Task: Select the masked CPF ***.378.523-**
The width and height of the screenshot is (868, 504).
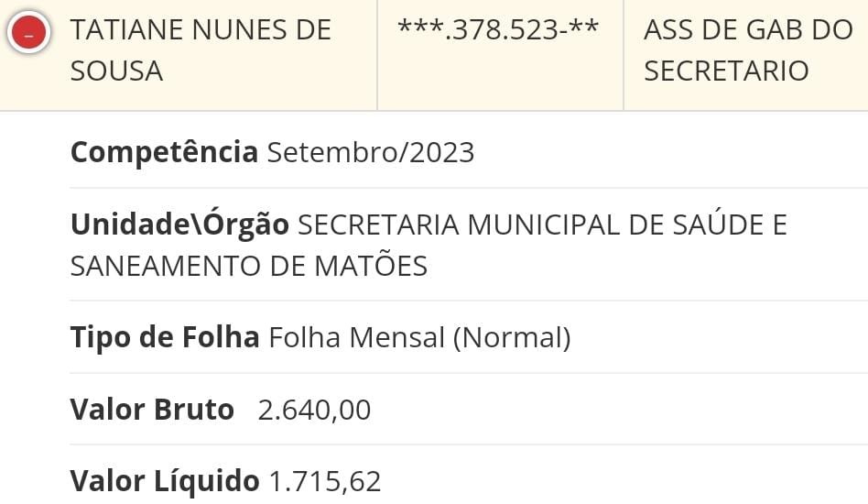Action: (x=498, y=30)
